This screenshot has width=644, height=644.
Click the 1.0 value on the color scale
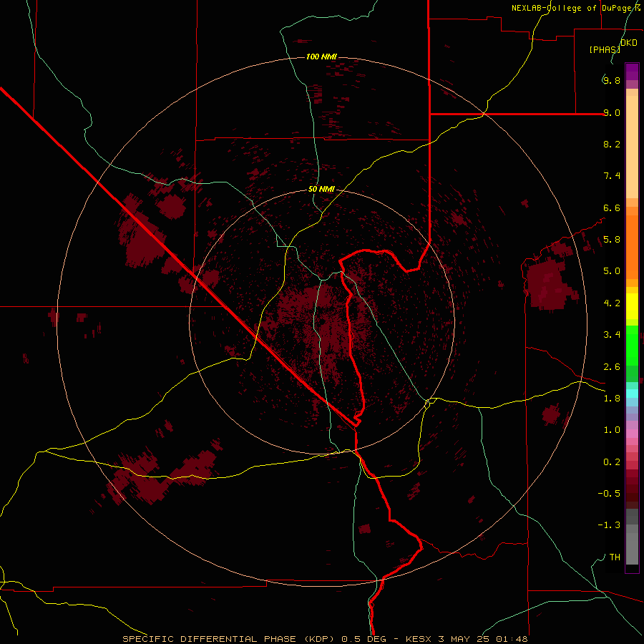[x=612, y=430]
